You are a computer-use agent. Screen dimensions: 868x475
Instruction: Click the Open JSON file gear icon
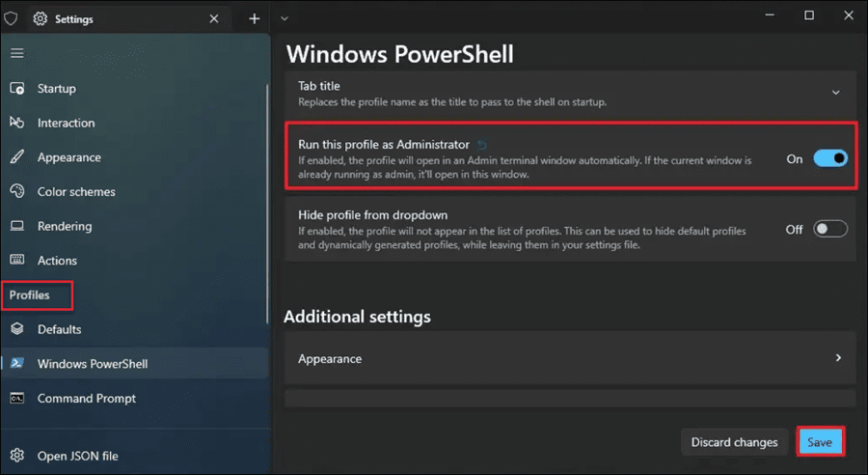(17, 455)
